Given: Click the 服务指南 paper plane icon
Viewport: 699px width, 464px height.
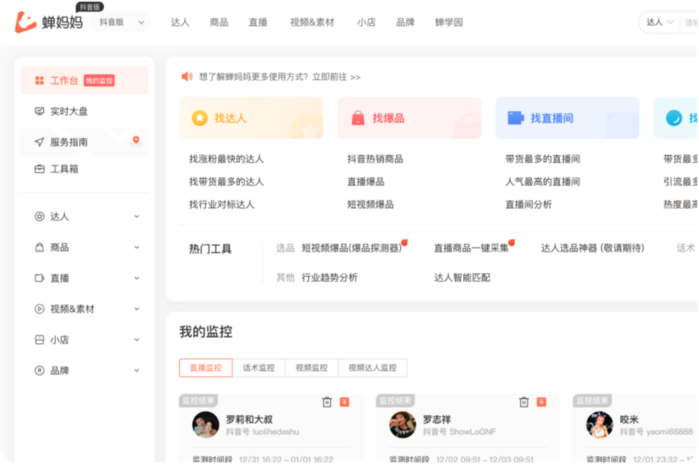Looking at the screenshot, I should click(x=39, y=142).
